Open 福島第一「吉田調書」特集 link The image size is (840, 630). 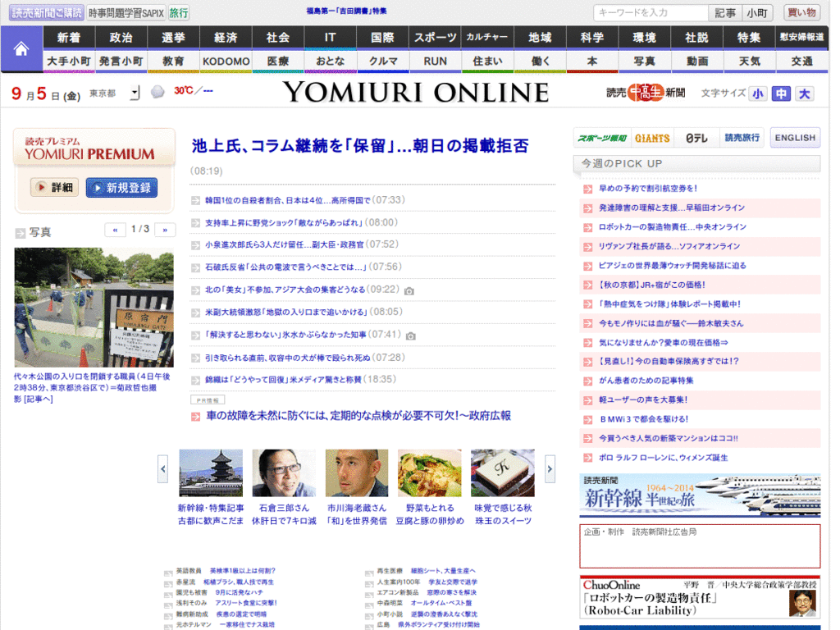tap(347, 11)
